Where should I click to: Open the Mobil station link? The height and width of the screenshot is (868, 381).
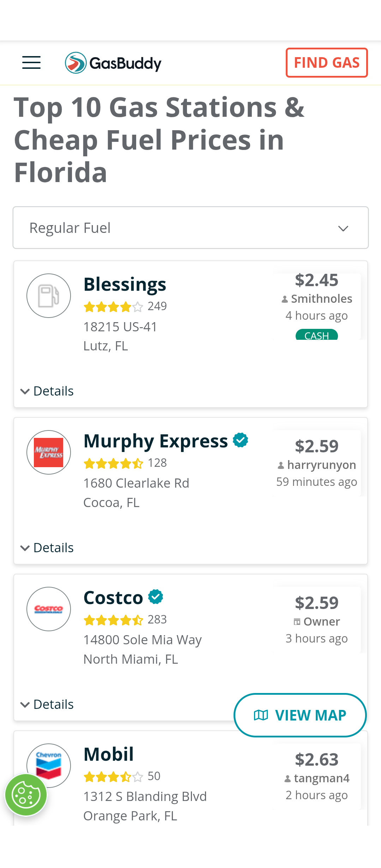coord(109,754)
